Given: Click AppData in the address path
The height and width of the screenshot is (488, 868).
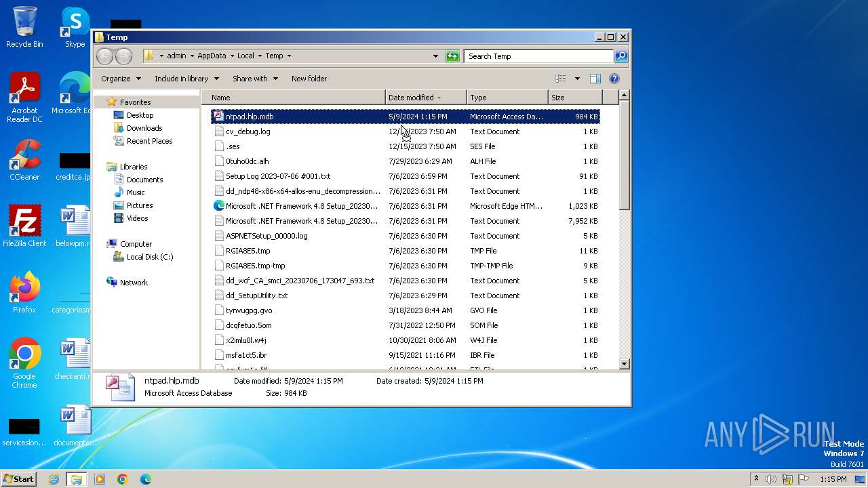Looking at the screenshot, I should pyautogui.click(x=212, y=56).
